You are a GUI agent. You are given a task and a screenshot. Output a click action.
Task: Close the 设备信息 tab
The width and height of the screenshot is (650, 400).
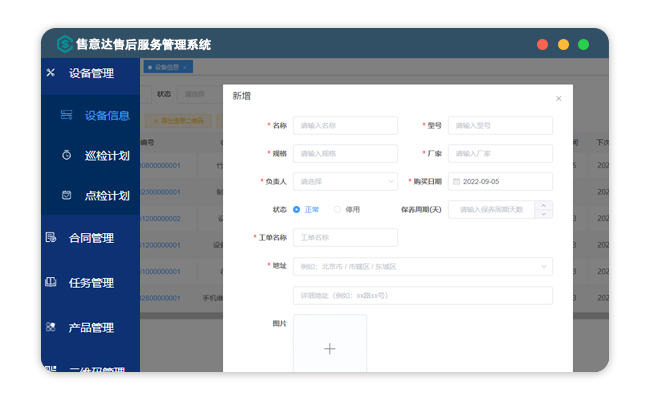tap(184, 68)
